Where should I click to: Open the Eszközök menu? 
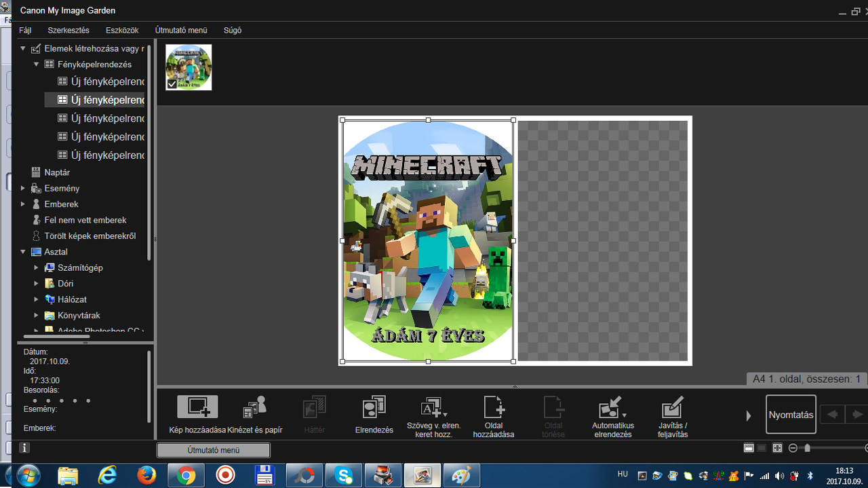tap(122, 30)
